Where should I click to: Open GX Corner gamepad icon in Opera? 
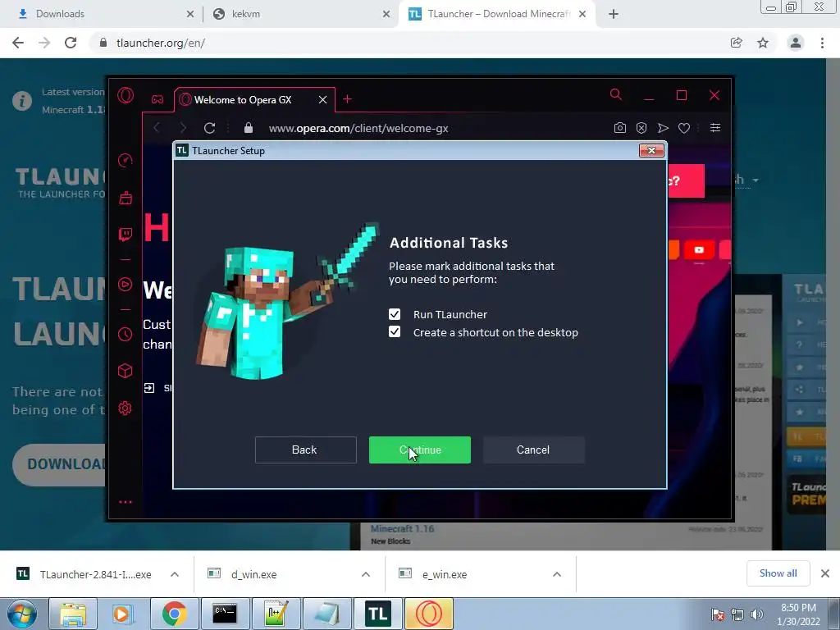pyautogui.click(x=157, y=99)
